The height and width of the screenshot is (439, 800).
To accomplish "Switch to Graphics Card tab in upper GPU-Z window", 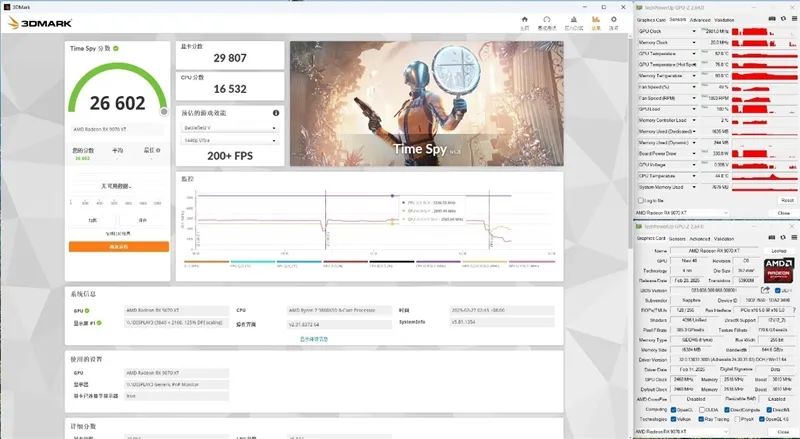I will point(652,20).
